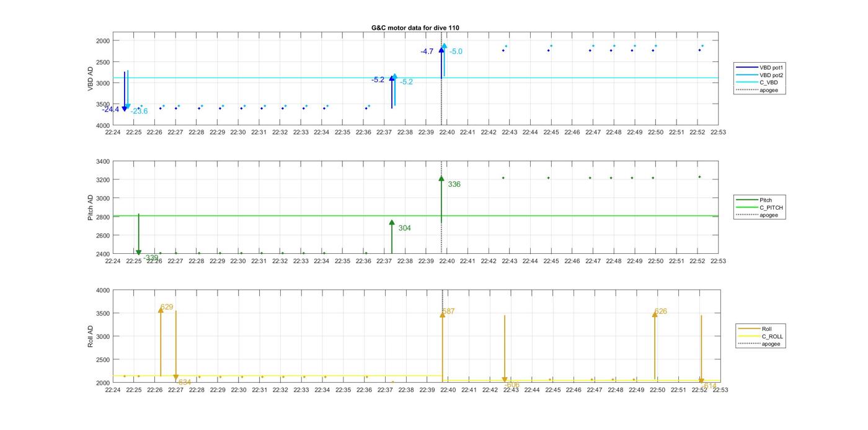Select the "-23.6" VBD data label
Image resolution: width=868 pixels, height=430 pixels.
(x=139, y=112)
